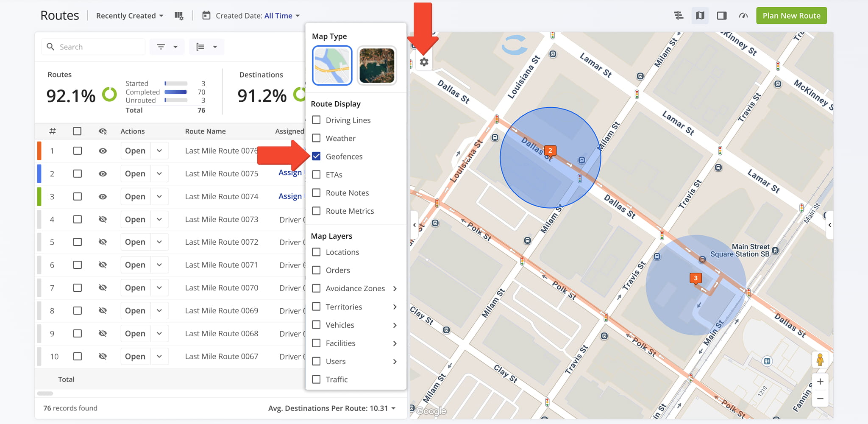The width and height of the screenshot is (868, 424).
Task: Click the side panel layout icon
Action: click(x=721, y=16)
